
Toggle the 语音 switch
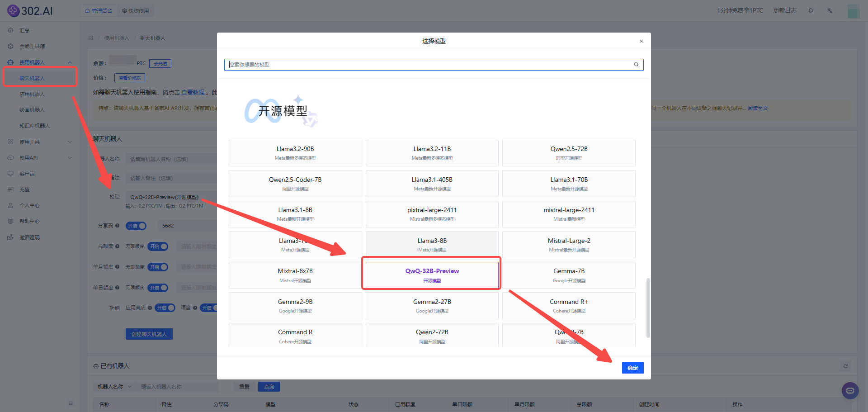point(208,308)
